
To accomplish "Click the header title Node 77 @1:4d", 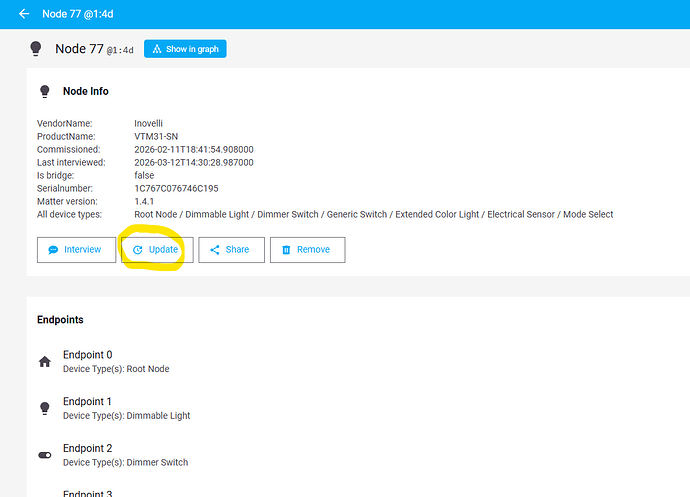I will click(x=78, y=14).
